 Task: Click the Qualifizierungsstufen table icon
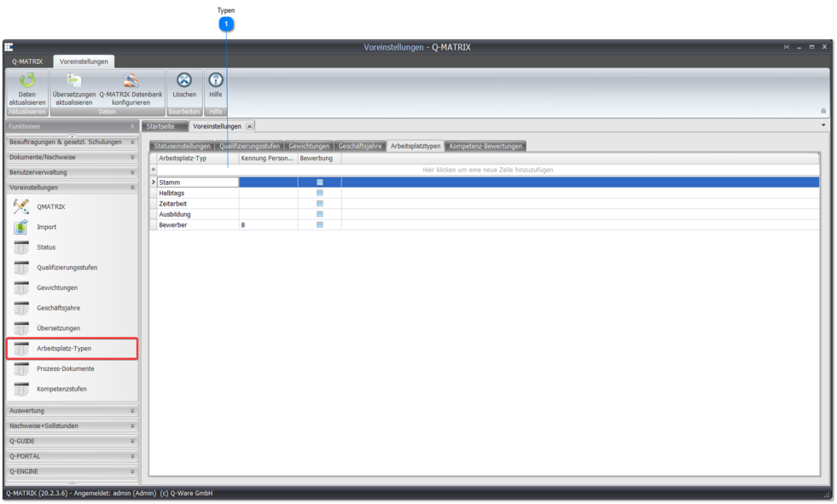tap(21, 267)
